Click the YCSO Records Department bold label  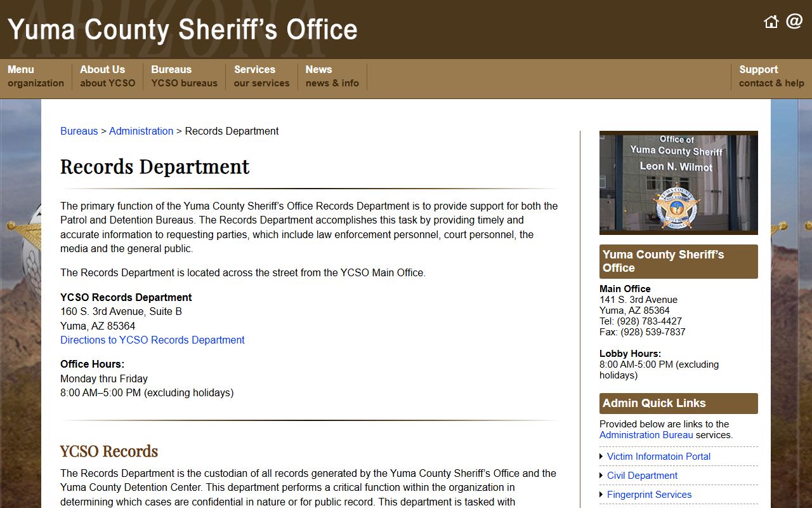coord(126,297)
